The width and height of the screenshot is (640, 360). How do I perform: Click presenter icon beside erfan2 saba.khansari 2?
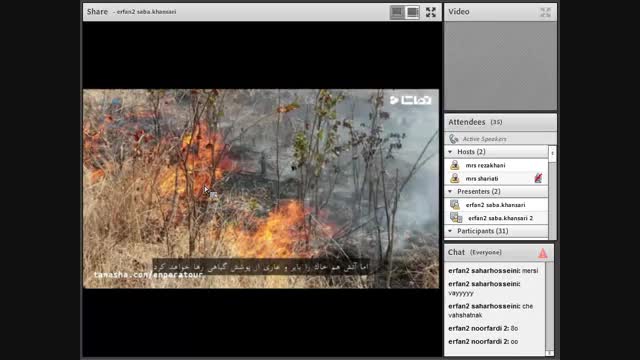456,218
